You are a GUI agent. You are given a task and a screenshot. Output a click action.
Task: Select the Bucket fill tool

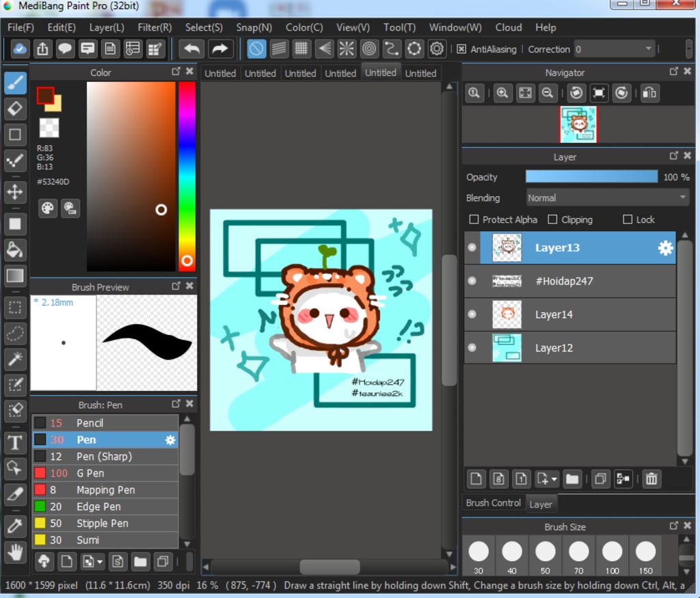[15, 250]
